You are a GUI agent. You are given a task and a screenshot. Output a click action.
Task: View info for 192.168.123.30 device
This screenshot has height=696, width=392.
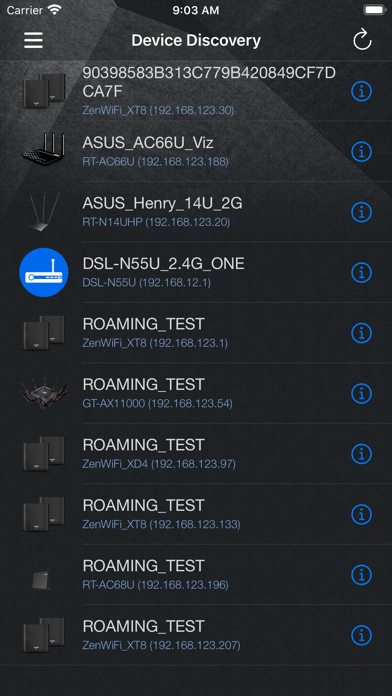click(x=361, y=91)
